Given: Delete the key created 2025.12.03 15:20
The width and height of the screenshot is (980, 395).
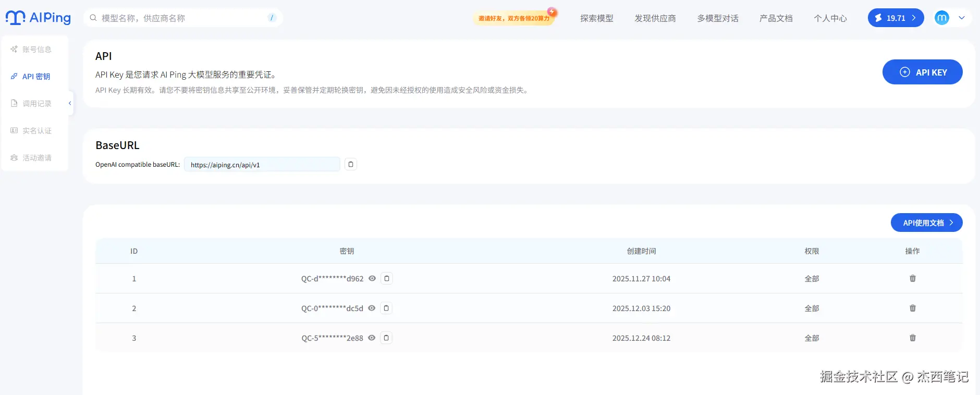Looking at the screenshot, I should point(913,308).
